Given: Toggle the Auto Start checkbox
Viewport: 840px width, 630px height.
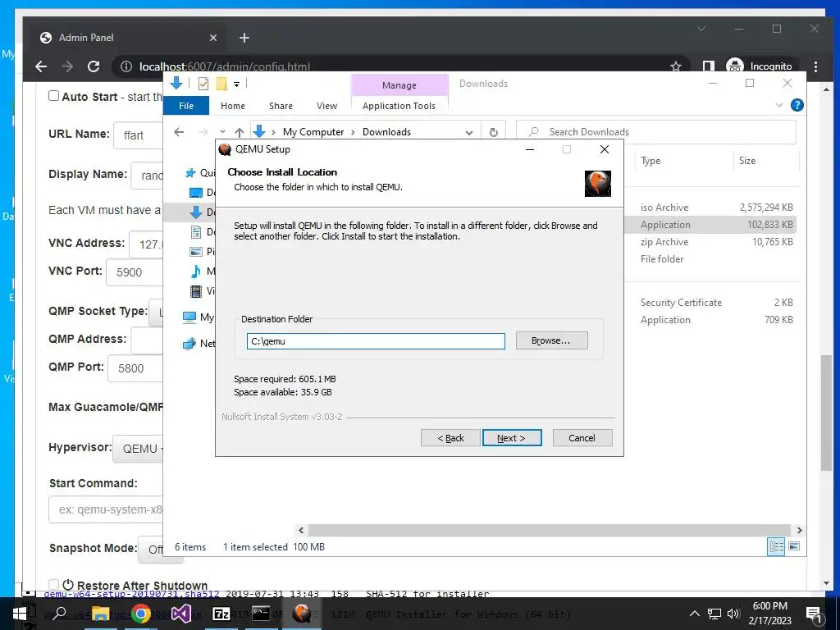Looking at the screenshot, I should click(x=53, y=95).
